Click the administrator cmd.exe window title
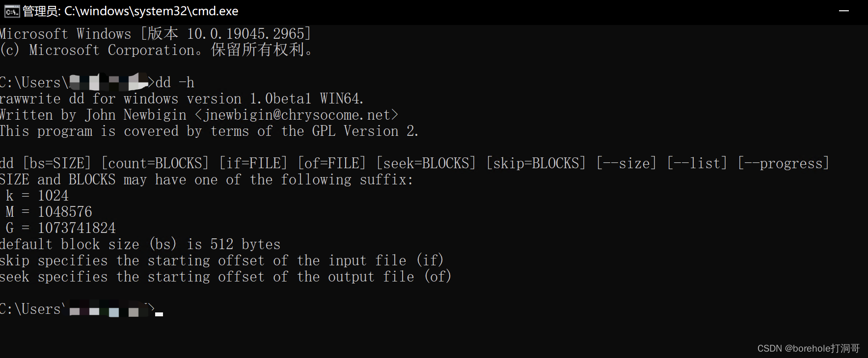Image resolution: width=868 pixels, height=358 pixels. (x=131, y=11)
